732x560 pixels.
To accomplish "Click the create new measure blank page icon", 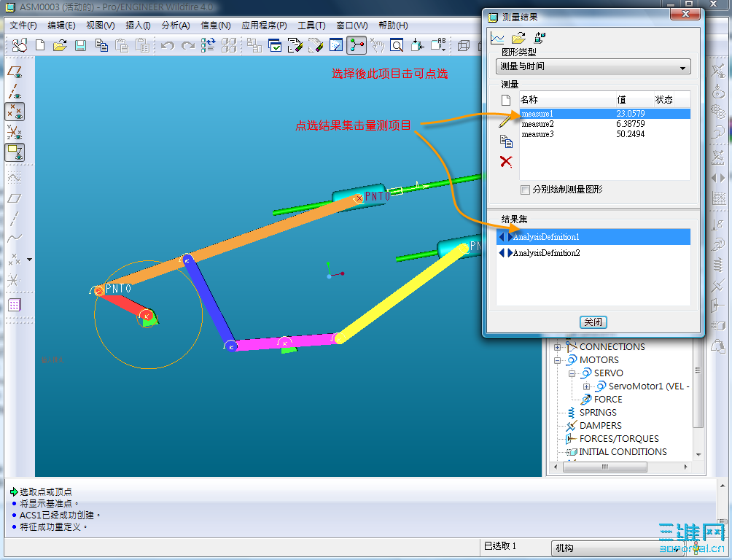I will [x=505, y=101].
